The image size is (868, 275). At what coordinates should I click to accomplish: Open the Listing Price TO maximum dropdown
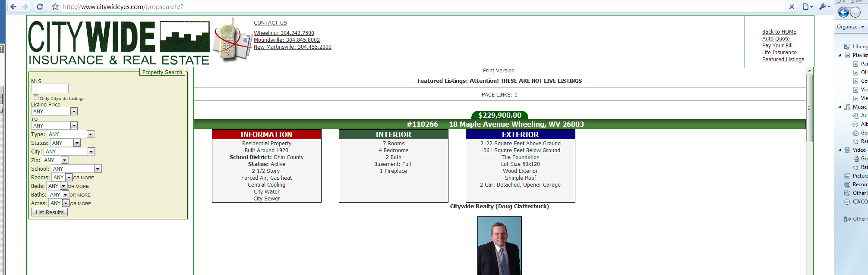54,125
